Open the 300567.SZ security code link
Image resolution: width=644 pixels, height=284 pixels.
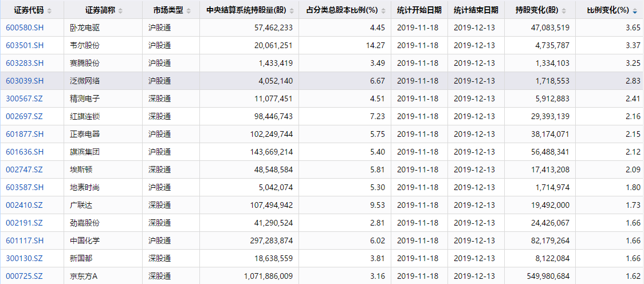point(25,98)
